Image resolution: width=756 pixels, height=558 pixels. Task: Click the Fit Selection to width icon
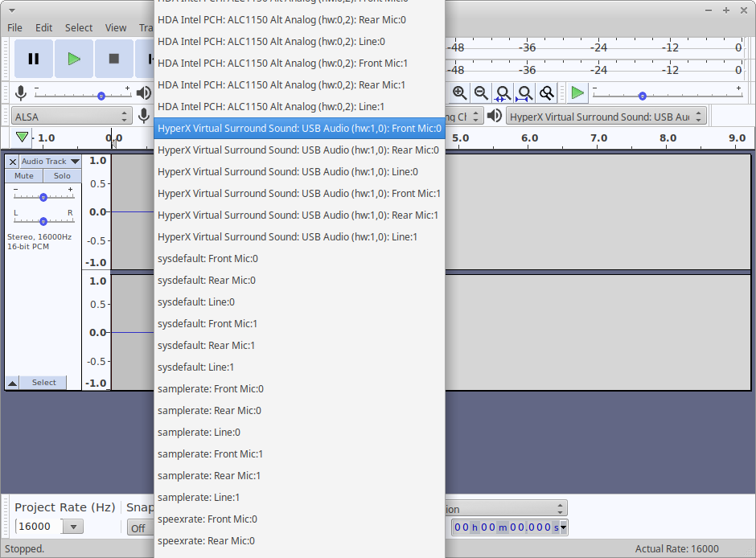503,92
